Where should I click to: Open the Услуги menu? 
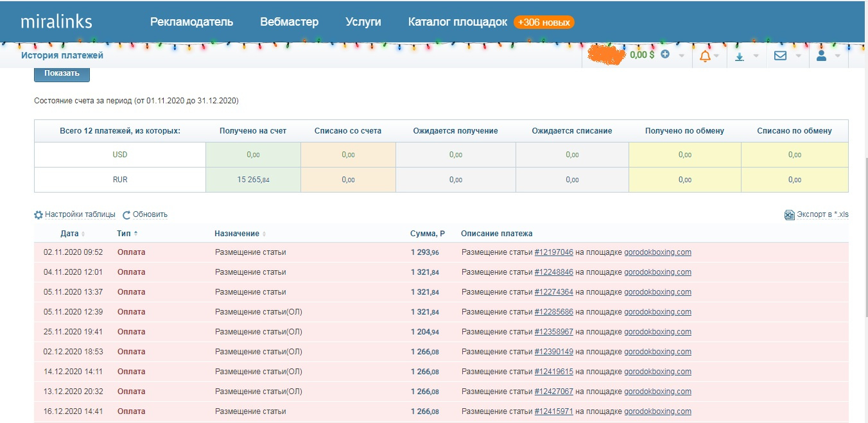(363, 22)
